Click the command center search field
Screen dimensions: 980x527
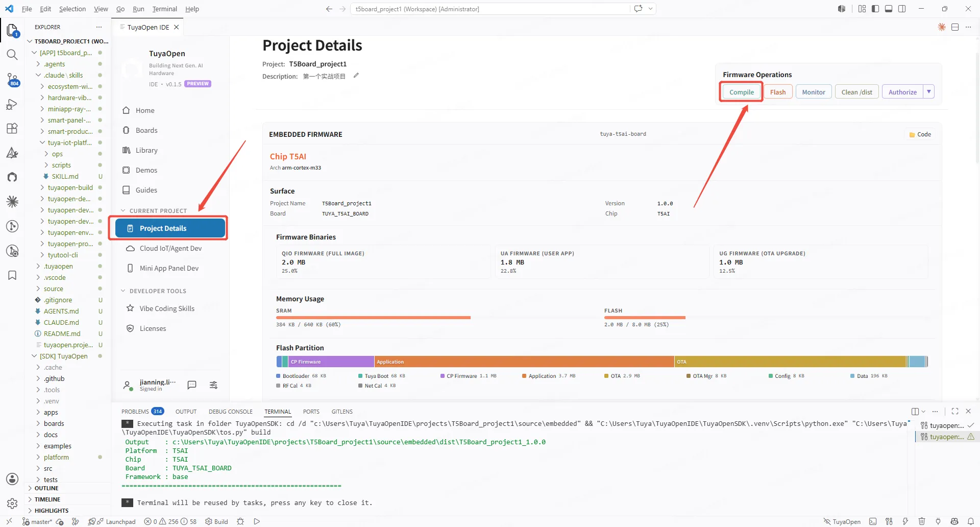click(x=490, y=9)
